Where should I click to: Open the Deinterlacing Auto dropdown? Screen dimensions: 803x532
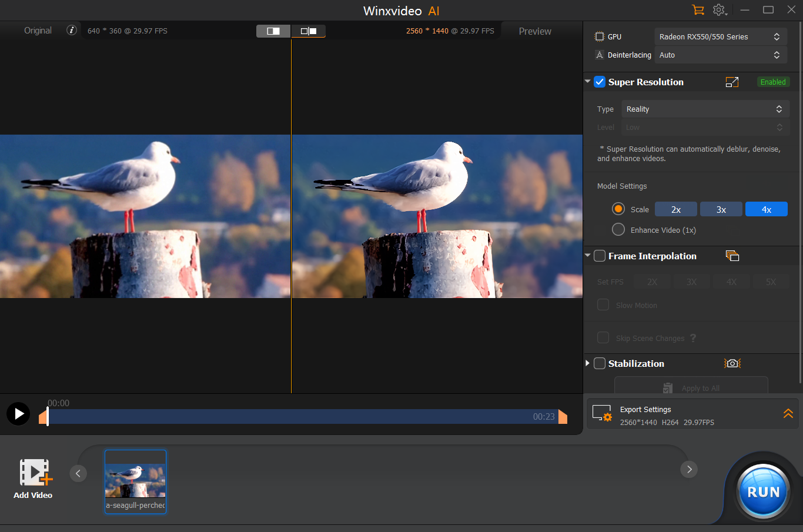[720, 55]
